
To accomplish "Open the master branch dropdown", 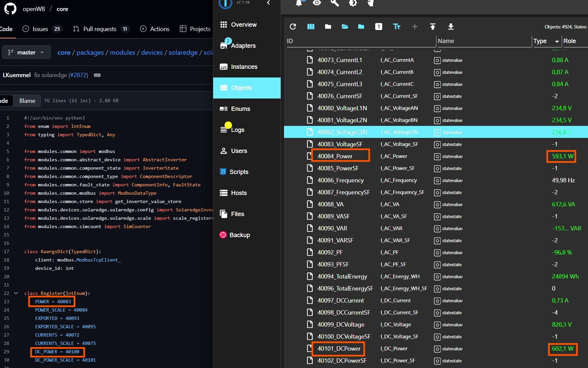I will point(26,52).
